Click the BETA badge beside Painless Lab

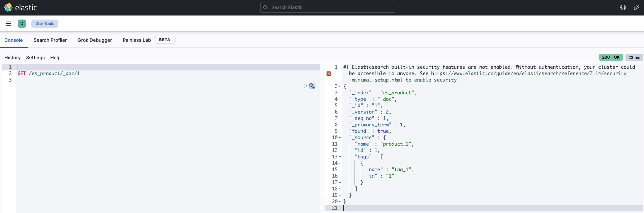[164, 40]
